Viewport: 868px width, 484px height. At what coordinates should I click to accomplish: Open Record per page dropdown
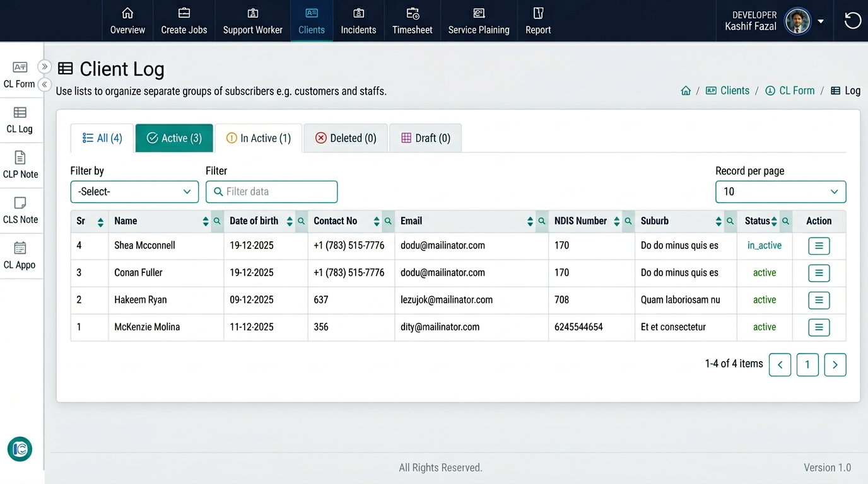pos(780,192)
